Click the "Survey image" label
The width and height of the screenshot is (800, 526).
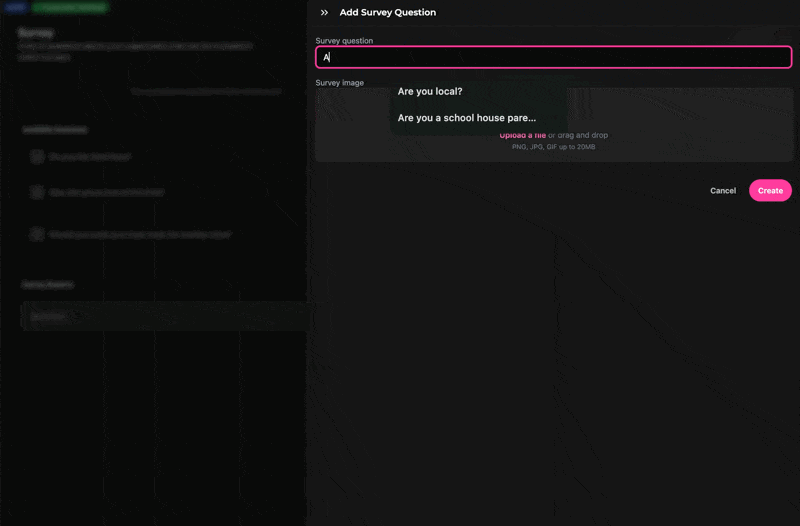(339, 83)
